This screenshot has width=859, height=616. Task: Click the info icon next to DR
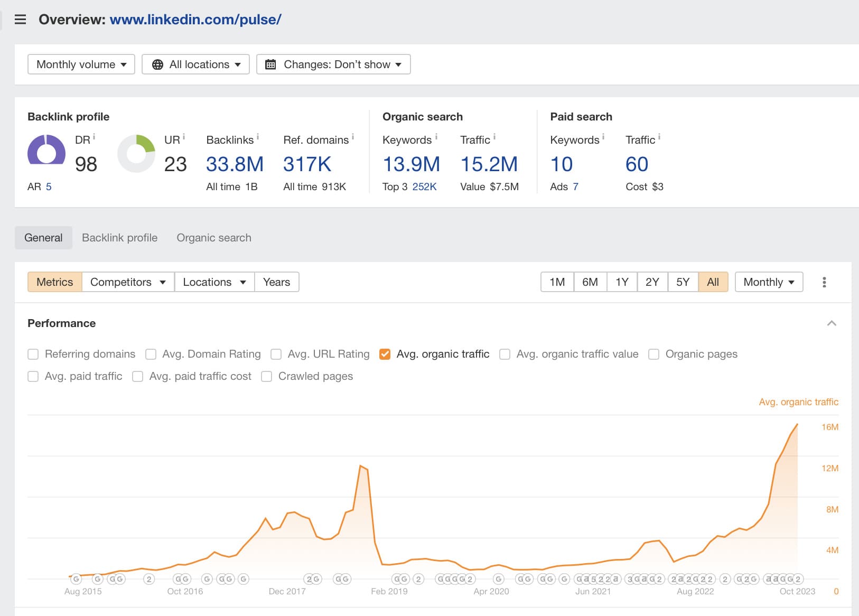click(x=94, y=137)
